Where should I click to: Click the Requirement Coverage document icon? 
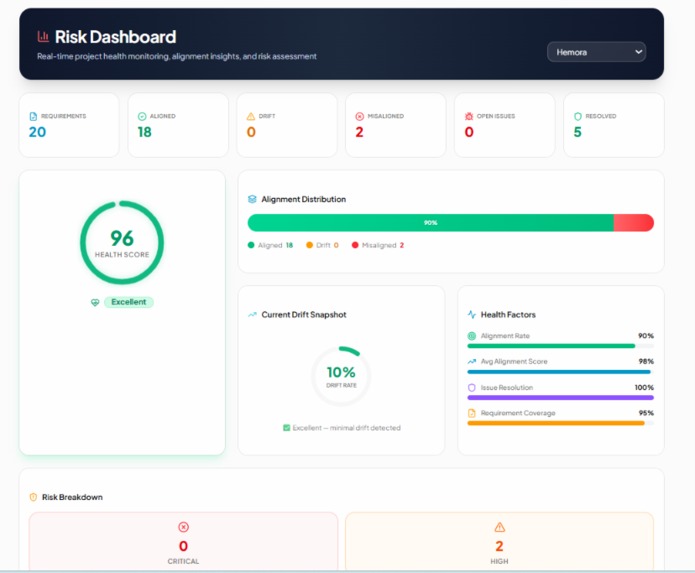[x=472, y=413]
